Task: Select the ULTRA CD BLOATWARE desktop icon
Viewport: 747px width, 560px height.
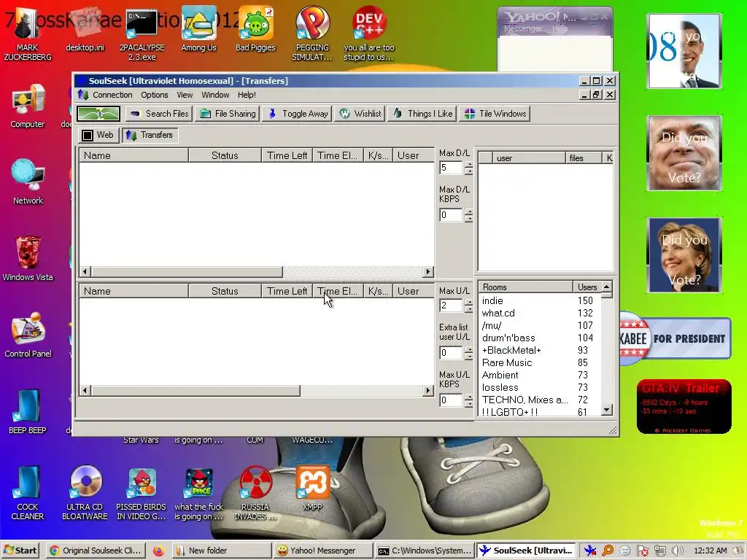Action: point(85,494)
